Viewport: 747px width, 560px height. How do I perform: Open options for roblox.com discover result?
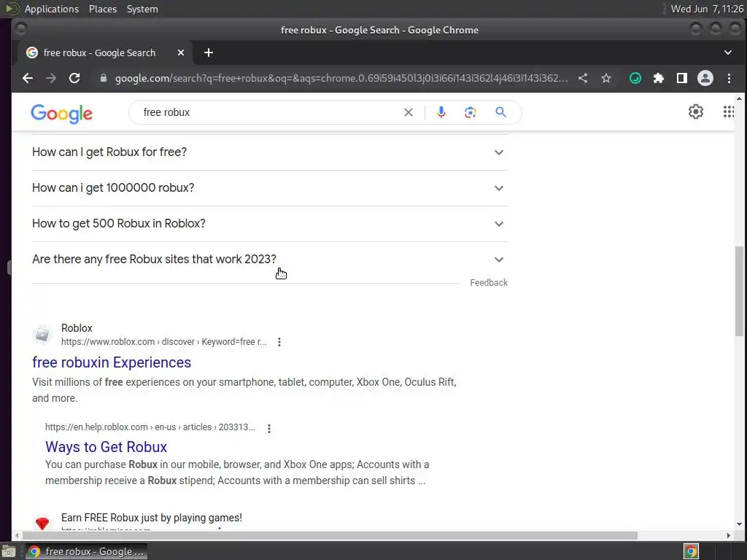pos(279,342)
